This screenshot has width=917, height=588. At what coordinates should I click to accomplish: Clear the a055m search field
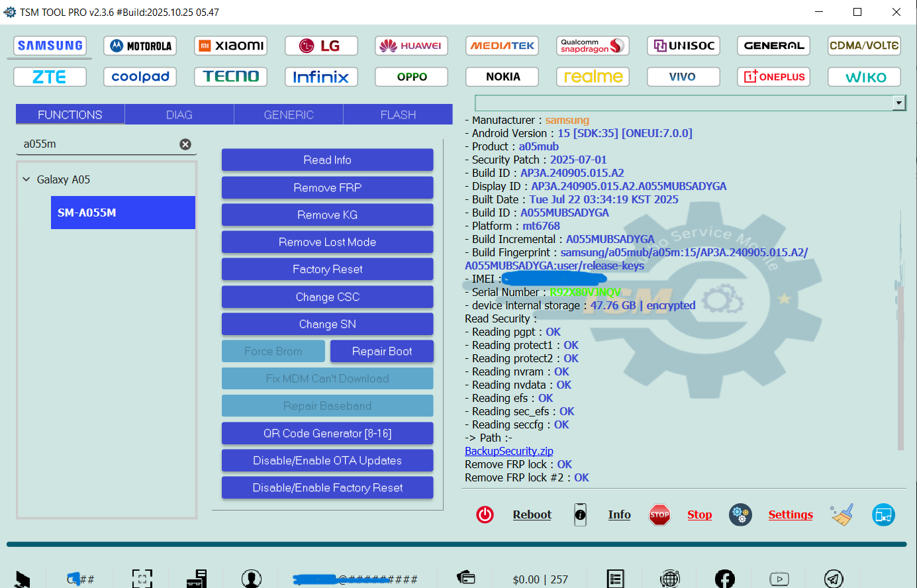coord(185,144)
